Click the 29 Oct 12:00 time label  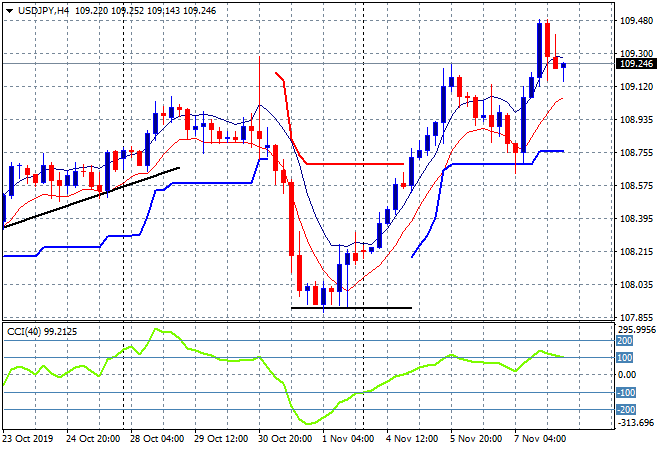pyautogui.click(x=221, y=439)
